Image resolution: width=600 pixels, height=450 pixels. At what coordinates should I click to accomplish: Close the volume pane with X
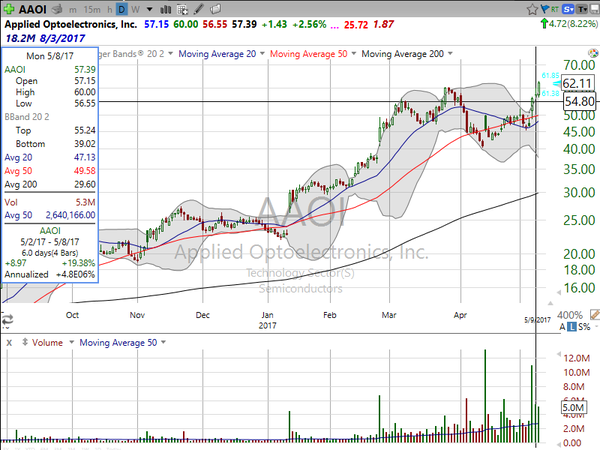(9, 343)
